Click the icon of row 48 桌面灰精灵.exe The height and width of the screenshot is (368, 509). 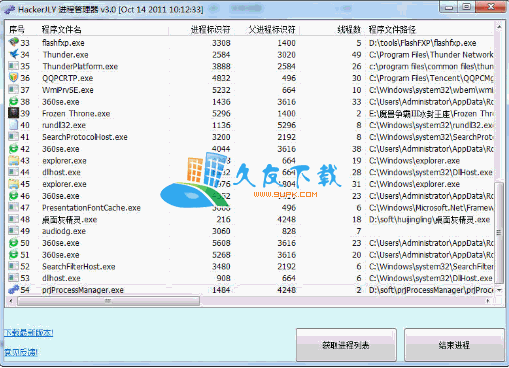click(x=13, y=219)
